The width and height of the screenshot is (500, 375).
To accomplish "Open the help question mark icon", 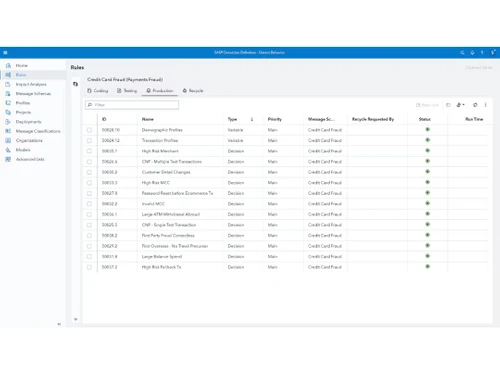I will (x=482, y=53).
